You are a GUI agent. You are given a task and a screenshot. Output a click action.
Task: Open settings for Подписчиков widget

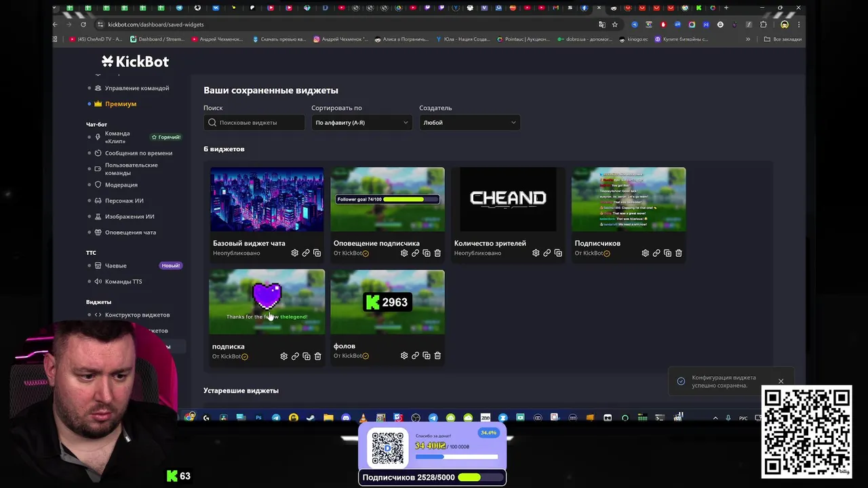point(645,253)
